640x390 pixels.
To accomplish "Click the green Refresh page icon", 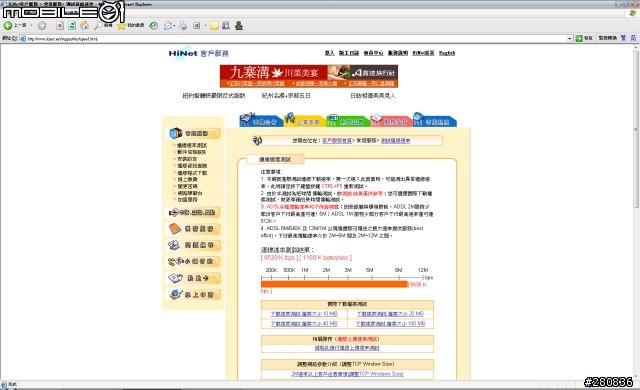I will click(x=72, y=26).
